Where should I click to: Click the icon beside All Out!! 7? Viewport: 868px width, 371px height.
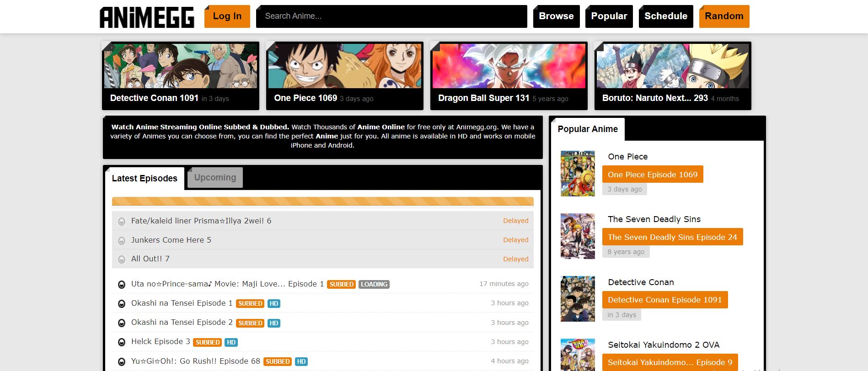pos(122,260)
